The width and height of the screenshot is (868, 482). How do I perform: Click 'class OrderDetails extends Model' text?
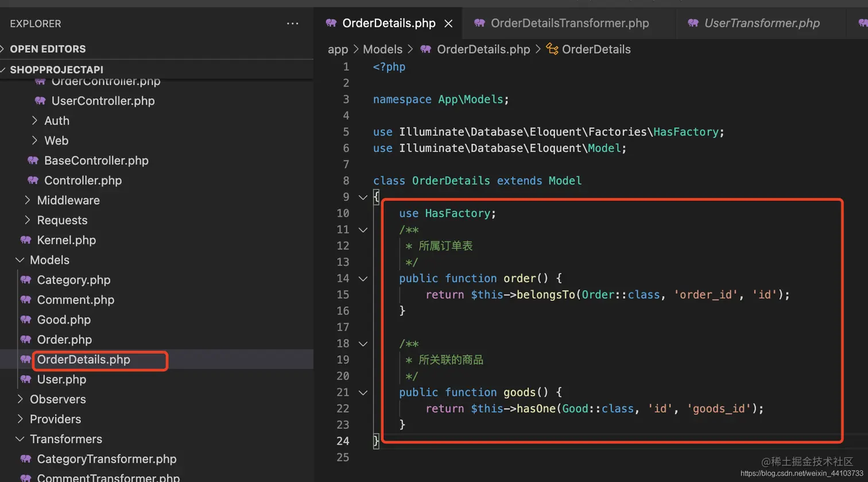click(x=477, y=181)
